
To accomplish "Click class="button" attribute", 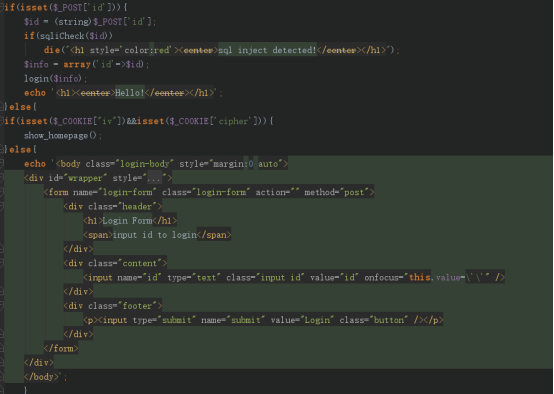I will pos(373,320).
